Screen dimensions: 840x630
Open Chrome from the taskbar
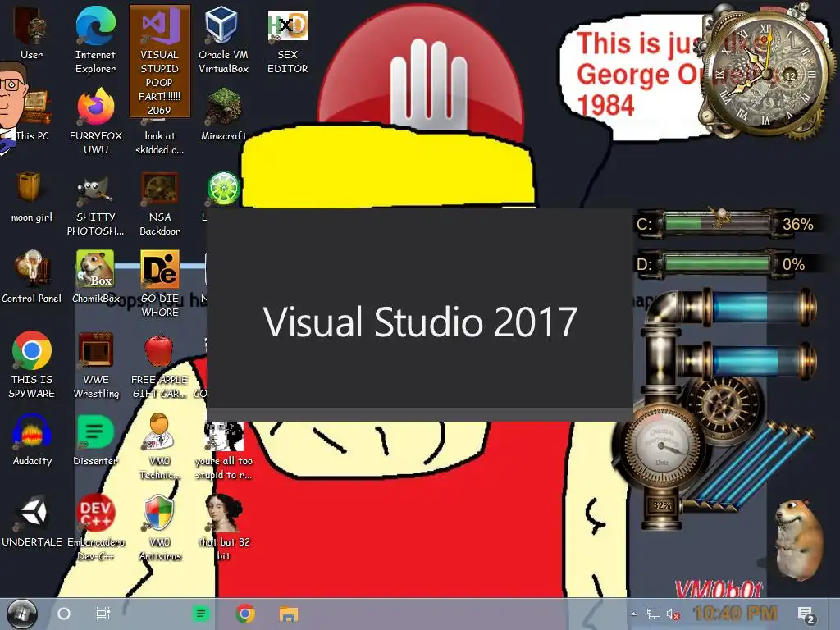click(x=245, y=614)
